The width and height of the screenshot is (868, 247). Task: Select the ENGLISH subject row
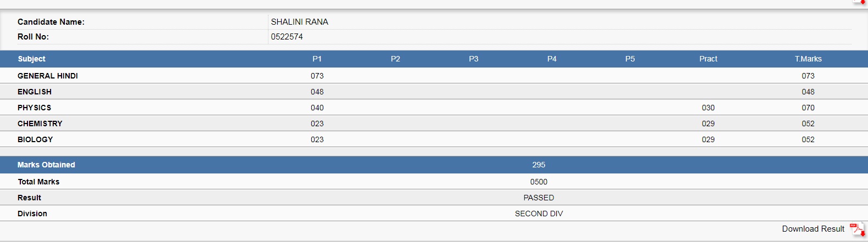434,92
